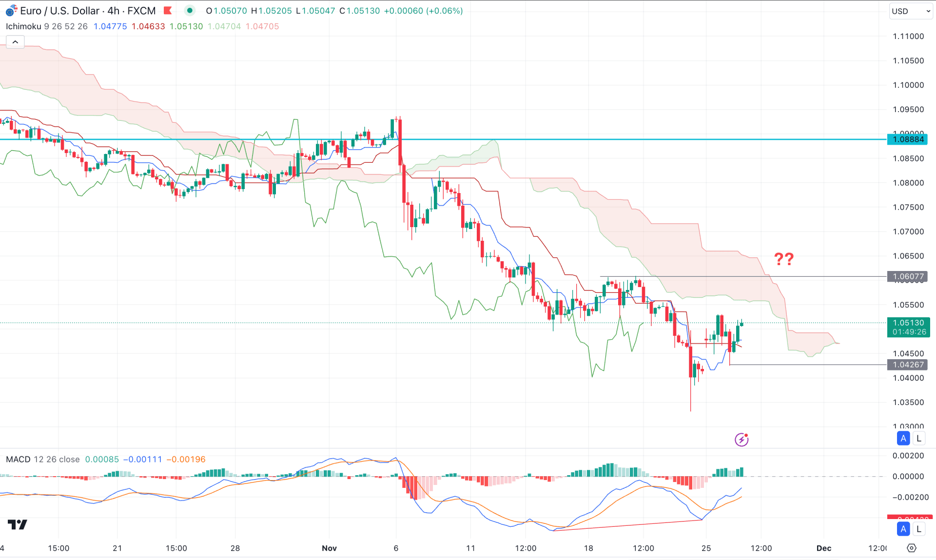Image resolution: width=936 pixels, height=560 pixels.
Task: Click the Euro / U.S. Dollar symbol title
Action: (59, 11)
